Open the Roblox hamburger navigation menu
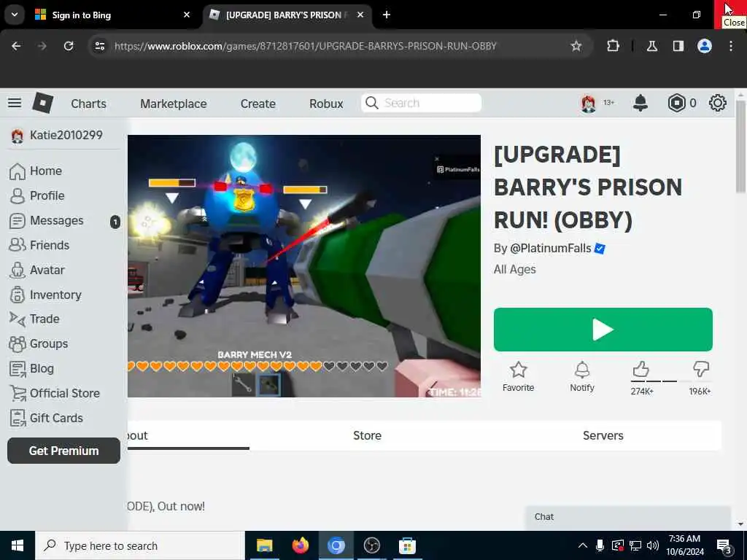 pos(15,103)
